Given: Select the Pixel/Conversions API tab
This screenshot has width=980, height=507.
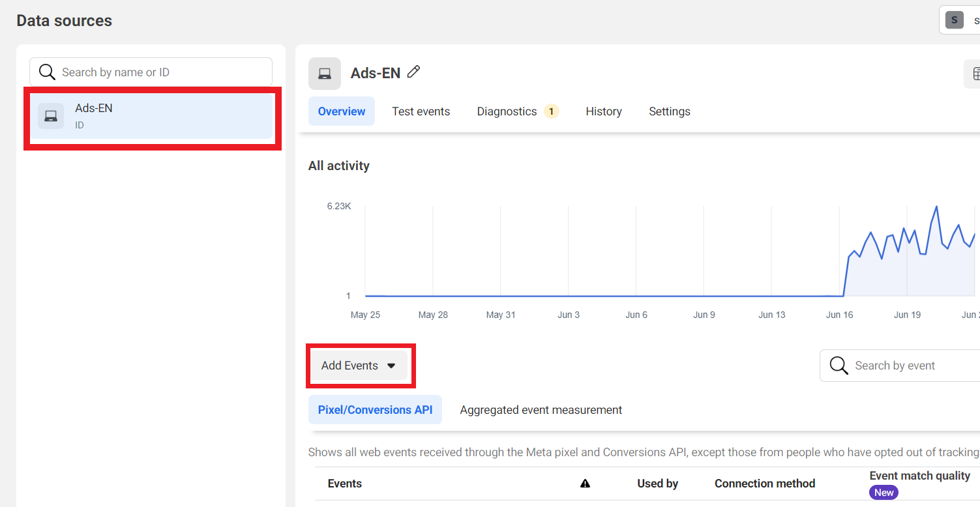Looking at the screenshot, I should point(375,410).
